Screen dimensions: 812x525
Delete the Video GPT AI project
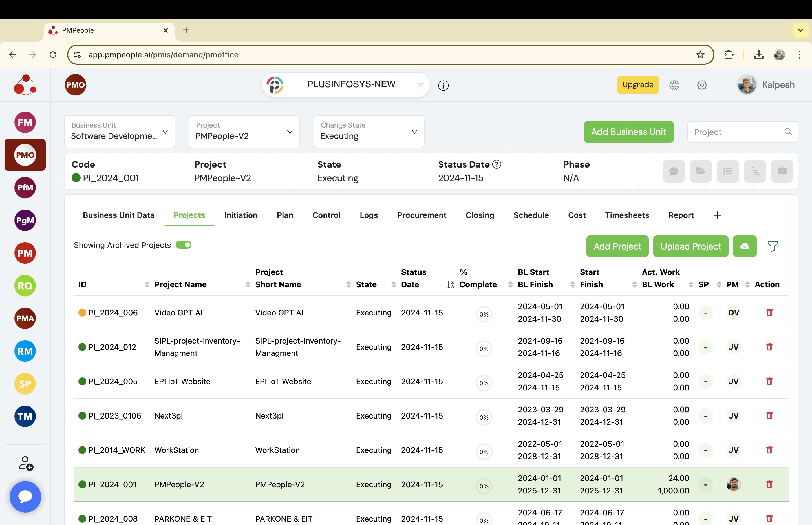[x=769, y=313]
